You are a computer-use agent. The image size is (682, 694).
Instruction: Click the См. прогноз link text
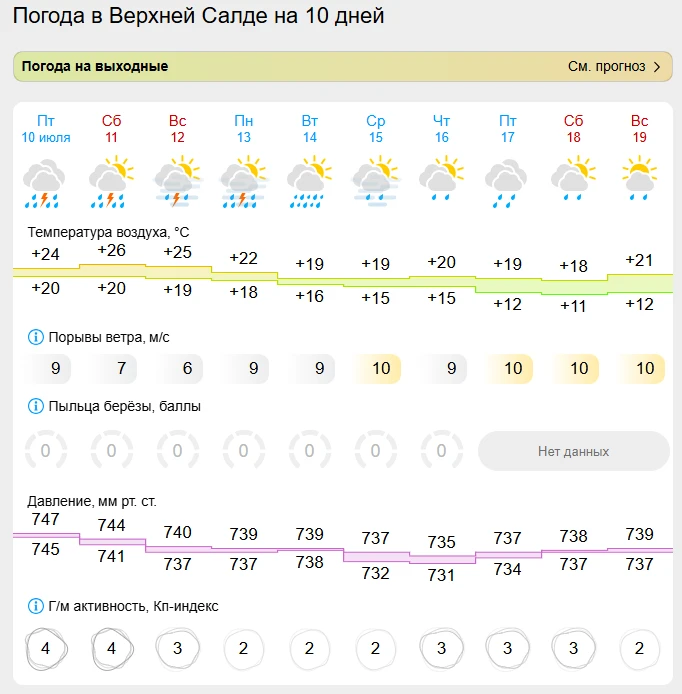tap(607, 66)
